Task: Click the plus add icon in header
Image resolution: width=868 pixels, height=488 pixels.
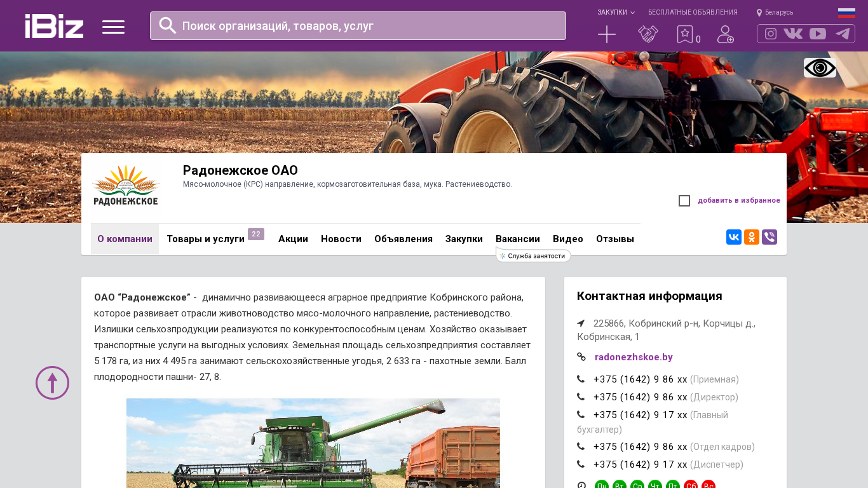Action: click(607, 34)
